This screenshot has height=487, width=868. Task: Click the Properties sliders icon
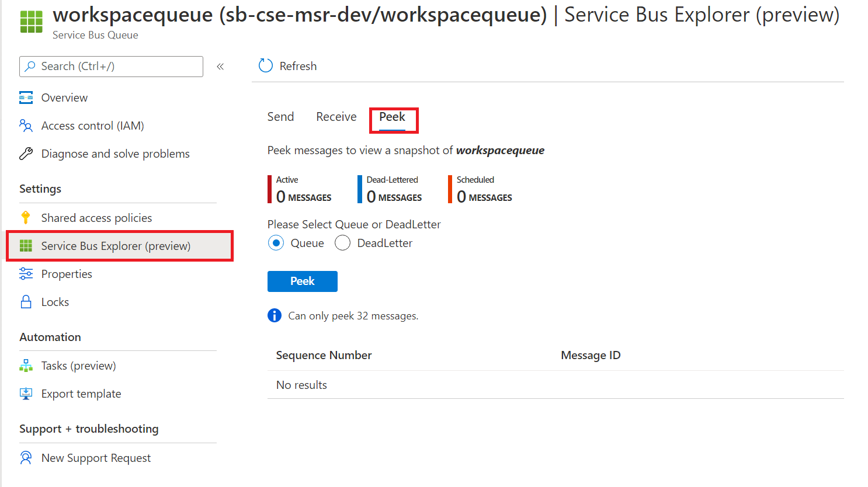tap(26, 273)
